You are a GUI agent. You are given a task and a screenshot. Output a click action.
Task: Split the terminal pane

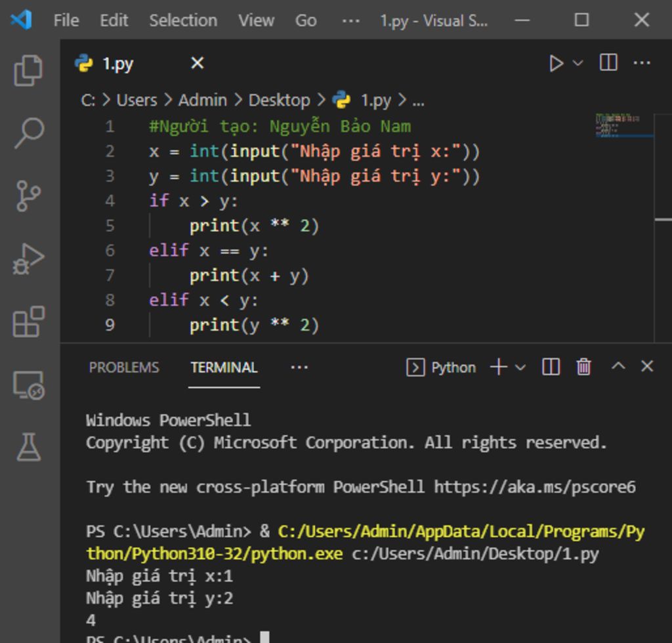[x=551, y=367]
